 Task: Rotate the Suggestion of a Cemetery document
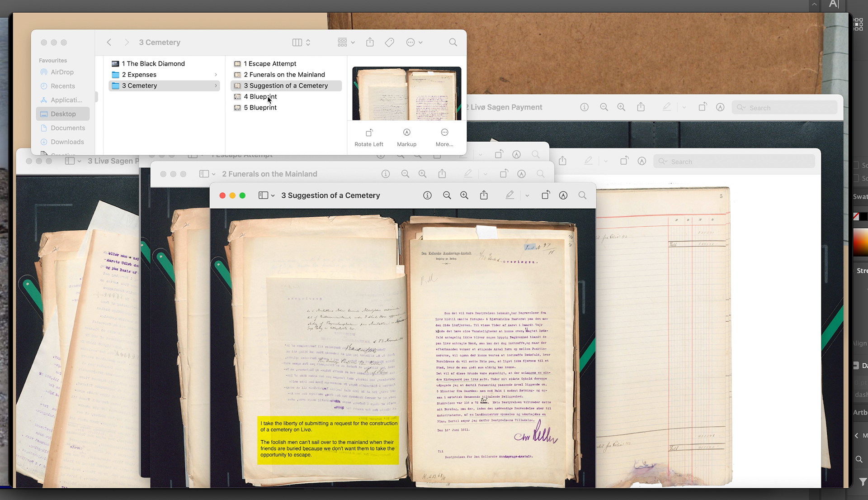coord(546,195)
